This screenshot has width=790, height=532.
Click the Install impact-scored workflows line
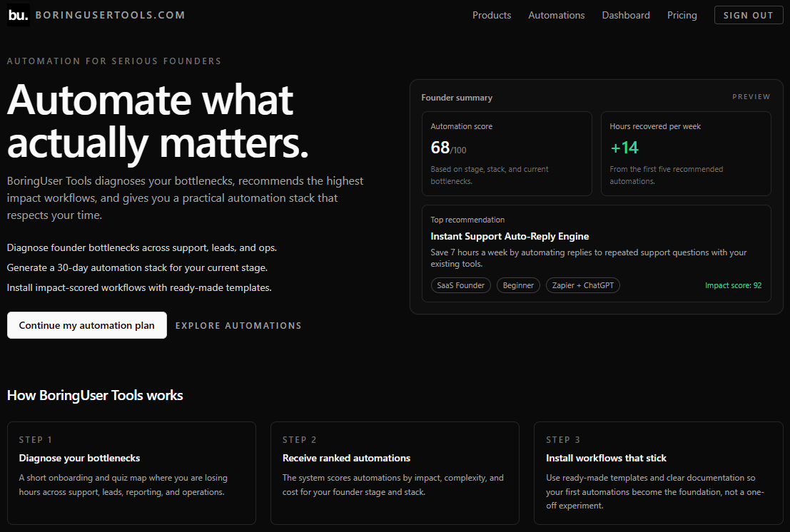pos(139,288)
